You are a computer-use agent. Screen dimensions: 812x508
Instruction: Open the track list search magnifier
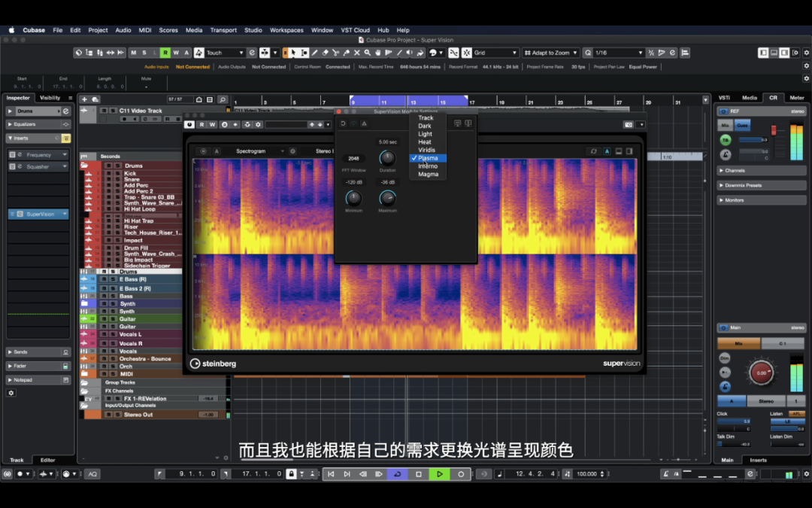[x=222, y=99]
